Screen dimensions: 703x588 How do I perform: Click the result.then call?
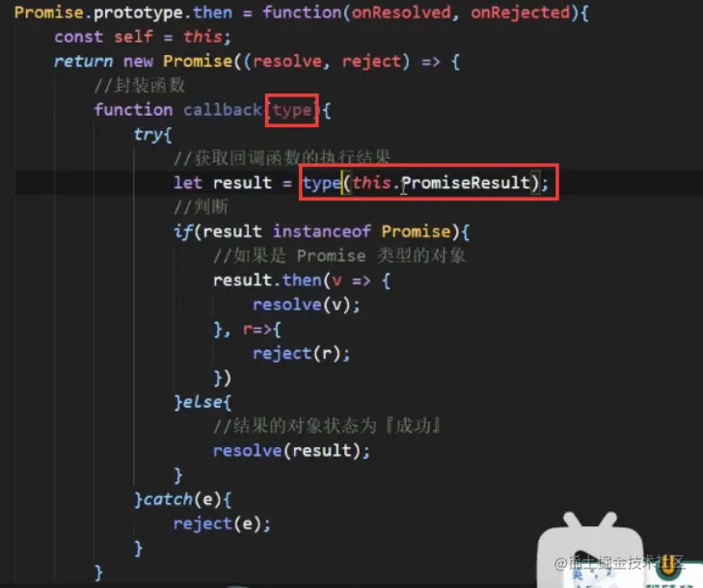click(x=267, y=281)
